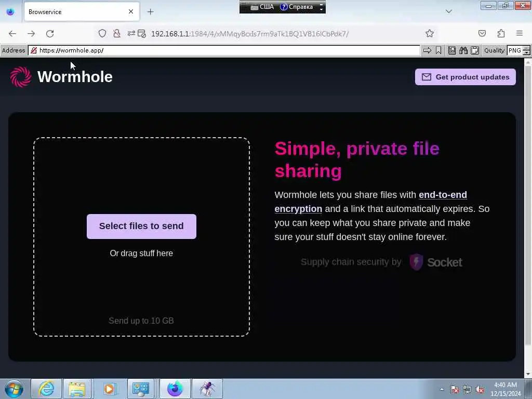Click the Firefox URL bar address
This screenshot has height=399, width=532.
point(250,34)
